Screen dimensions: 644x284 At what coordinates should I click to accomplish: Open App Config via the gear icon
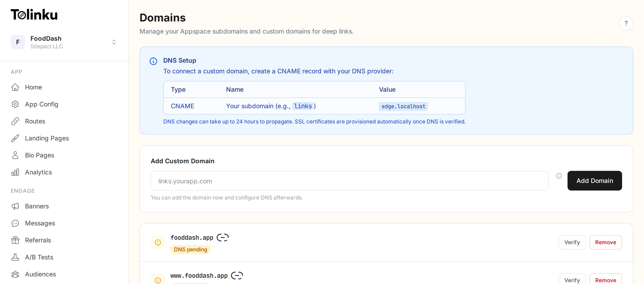point(15,104)
